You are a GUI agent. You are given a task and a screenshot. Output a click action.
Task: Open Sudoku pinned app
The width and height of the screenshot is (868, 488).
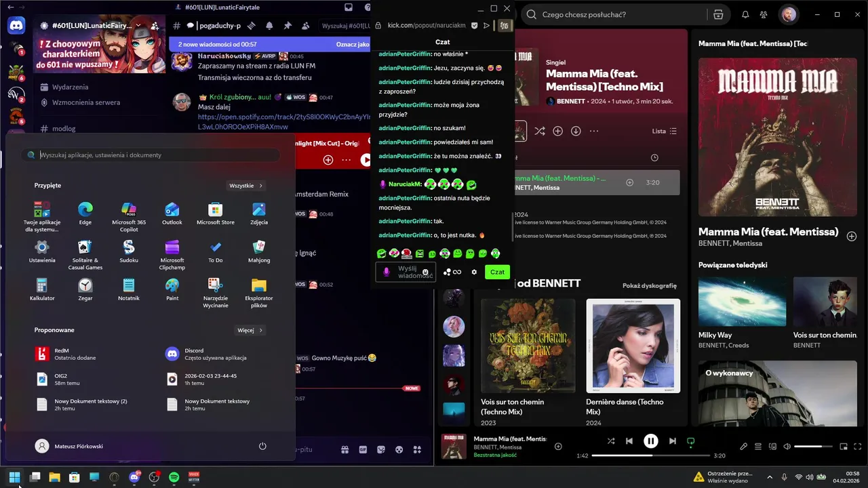(129, 251)
